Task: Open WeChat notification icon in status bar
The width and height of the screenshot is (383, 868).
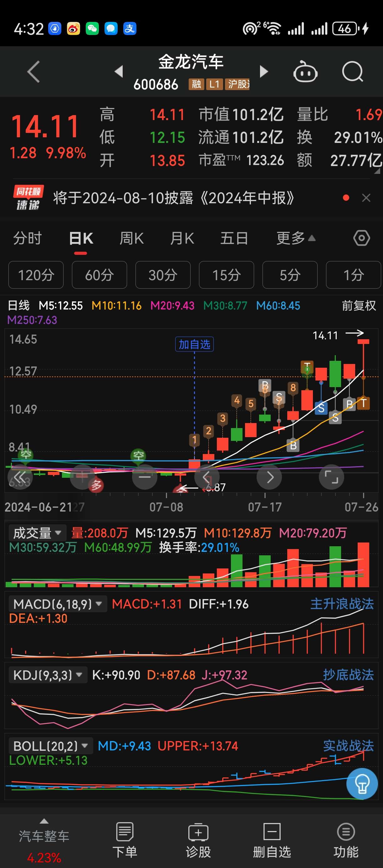Action: 92,29
